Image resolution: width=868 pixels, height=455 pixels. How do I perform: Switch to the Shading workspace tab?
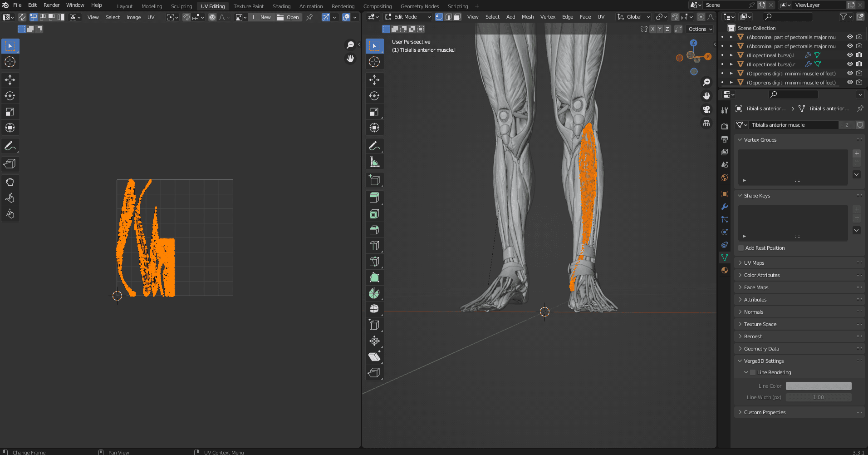[x=281, y=6]
